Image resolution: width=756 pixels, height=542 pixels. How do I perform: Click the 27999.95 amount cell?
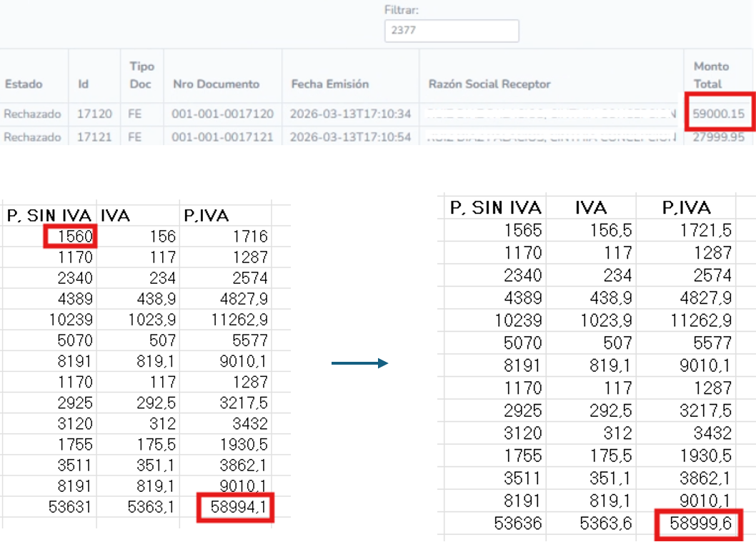pos(717,137)
